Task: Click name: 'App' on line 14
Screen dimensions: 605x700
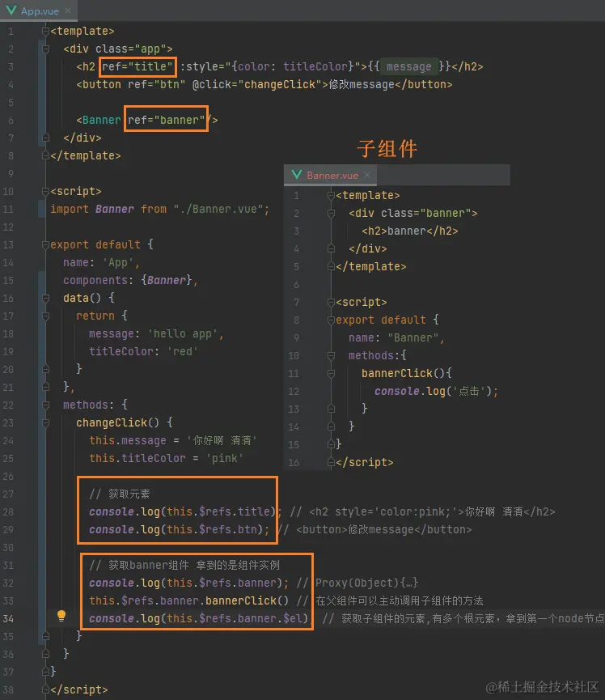Action: 98,262
